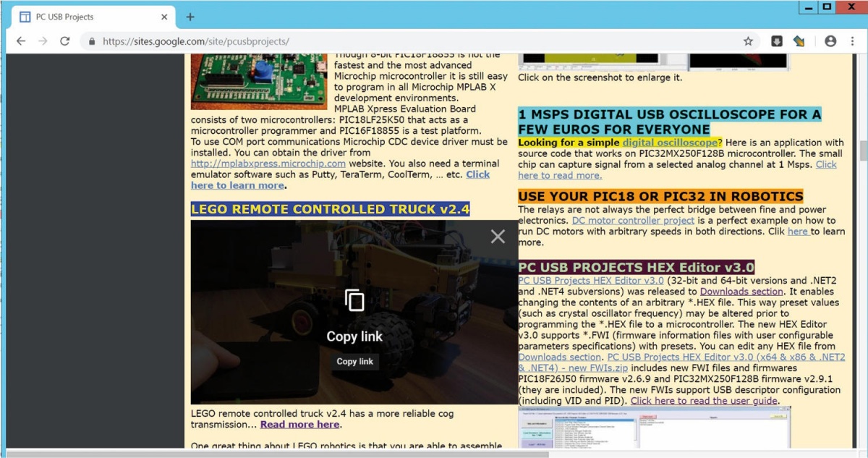Click here to read the user guide
Viewport: 868px width, 458px height.
coord(704,400)
